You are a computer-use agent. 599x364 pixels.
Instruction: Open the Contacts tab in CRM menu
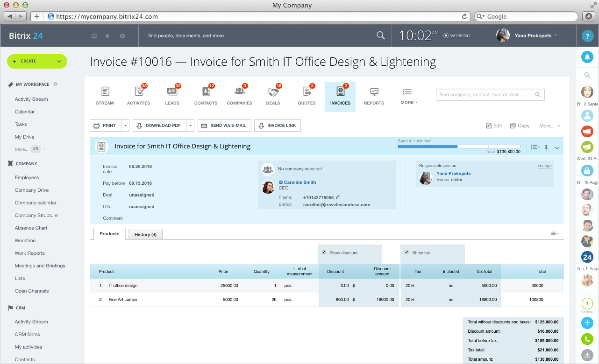206,95
